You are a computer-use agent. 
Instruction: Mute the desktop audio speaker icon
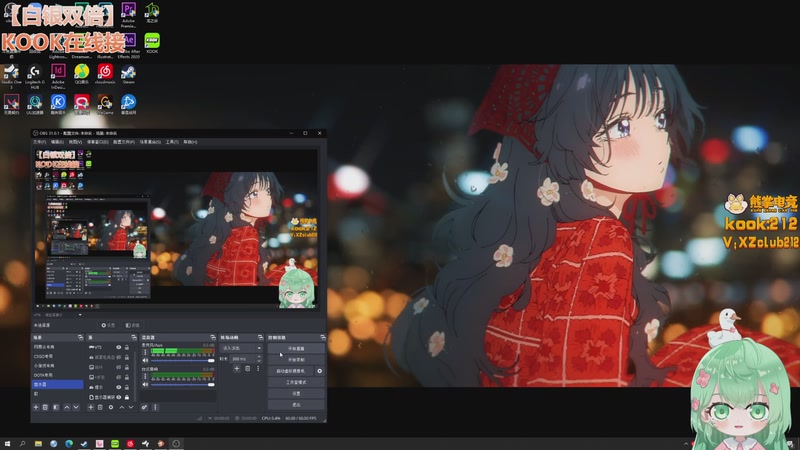click(x=145, y=385)
